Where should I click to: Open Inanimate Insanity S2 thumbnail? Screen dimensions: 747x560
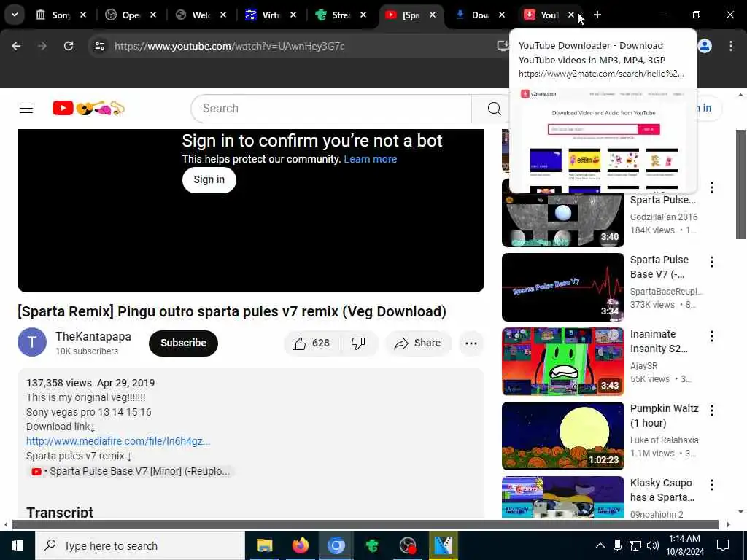pyautogui.click(x=563, y=362)
